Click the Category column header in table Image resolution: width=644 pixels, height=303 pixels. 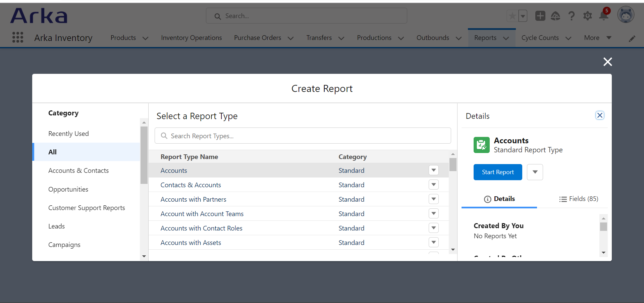(353, 157)
